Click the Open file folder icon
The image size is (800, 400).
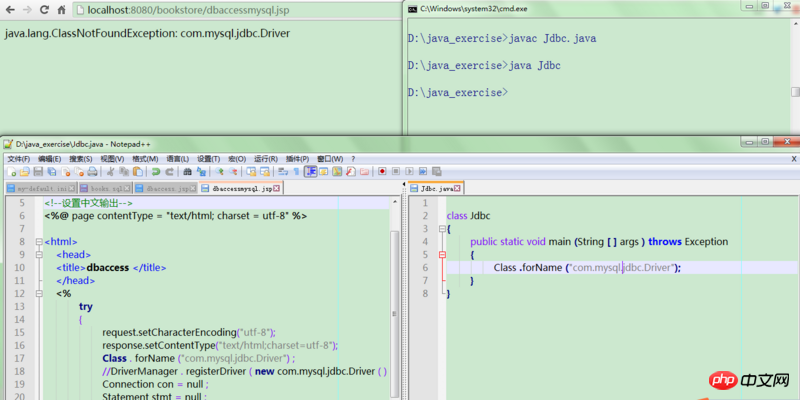tap(24, 172)
